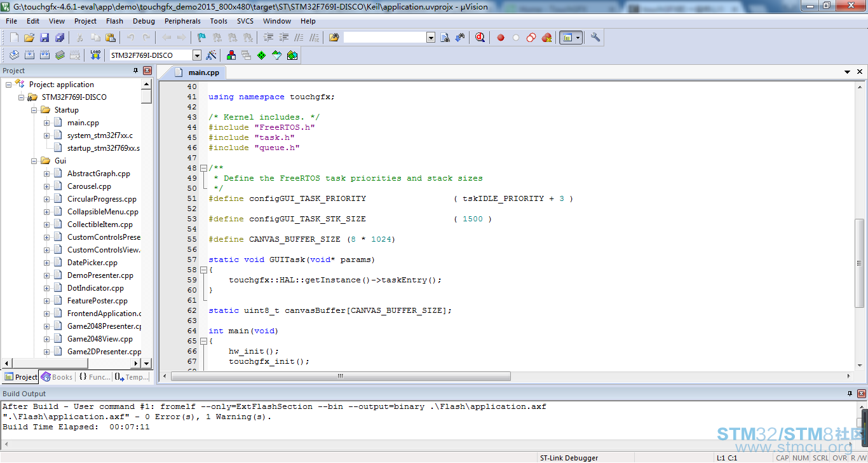Click the search text input field
The width and height of the screenshot is (868, 463).
pos(385,38)
